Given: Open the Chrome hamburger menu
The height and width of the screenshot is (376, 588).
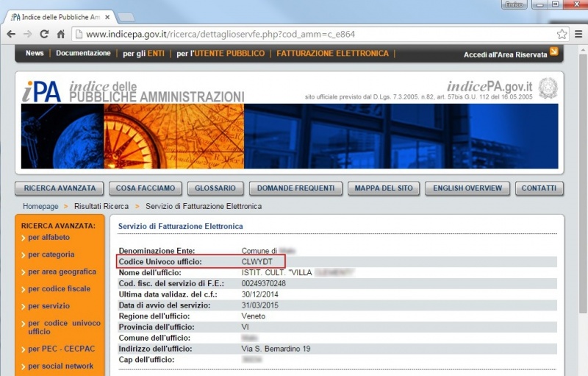Looking at the screenshot, I should tap(578, 34).
